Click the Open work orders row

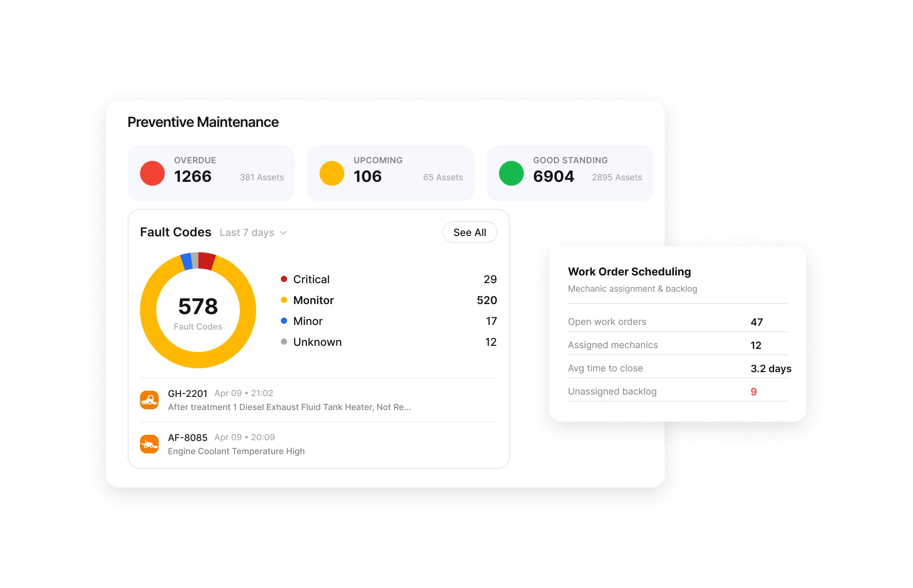(678, 321)
